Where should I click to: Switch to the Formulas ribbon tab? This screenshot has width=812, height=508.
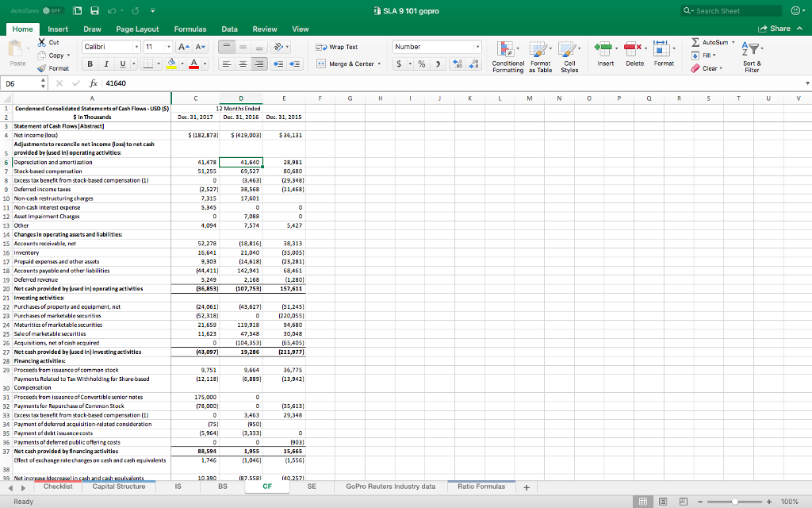pyautogui.click(x=190, y=28)
